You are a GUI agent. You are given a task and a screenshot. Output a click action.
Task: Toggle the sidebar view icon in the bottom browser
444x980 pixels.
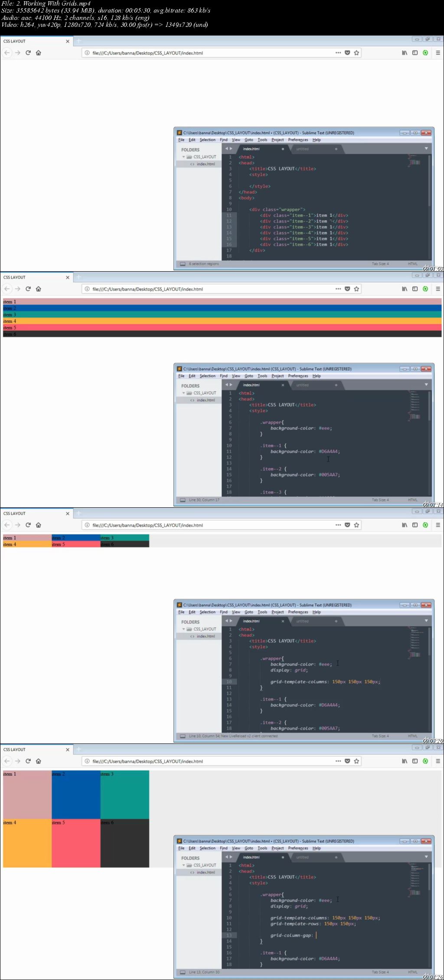[415, 761]
